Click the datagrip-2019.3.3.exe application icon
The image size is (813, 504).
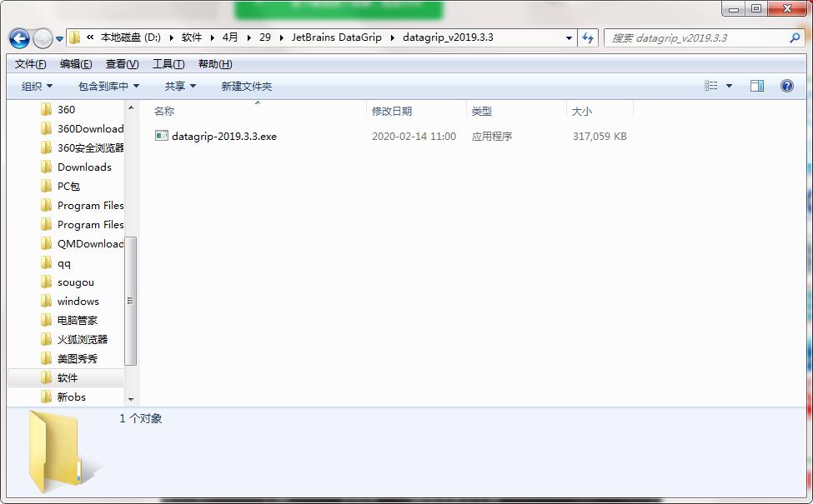(161, 136)
